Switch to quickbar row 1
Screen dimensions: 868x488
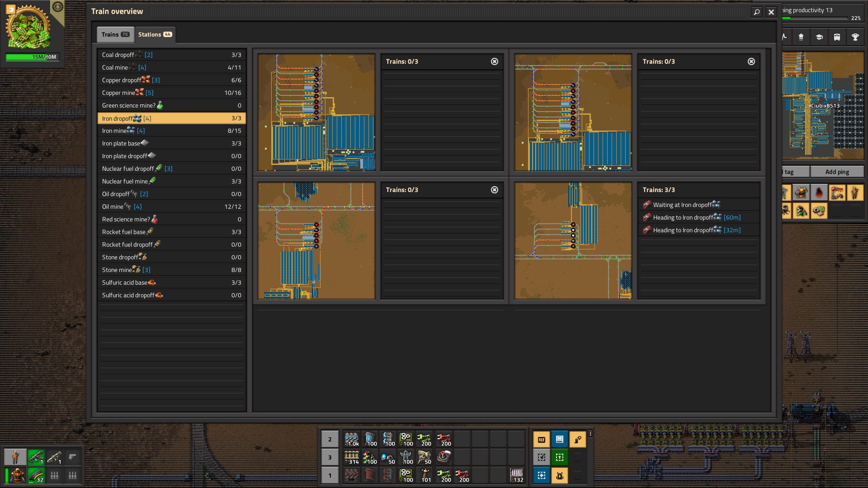click(x=330, y=475)
